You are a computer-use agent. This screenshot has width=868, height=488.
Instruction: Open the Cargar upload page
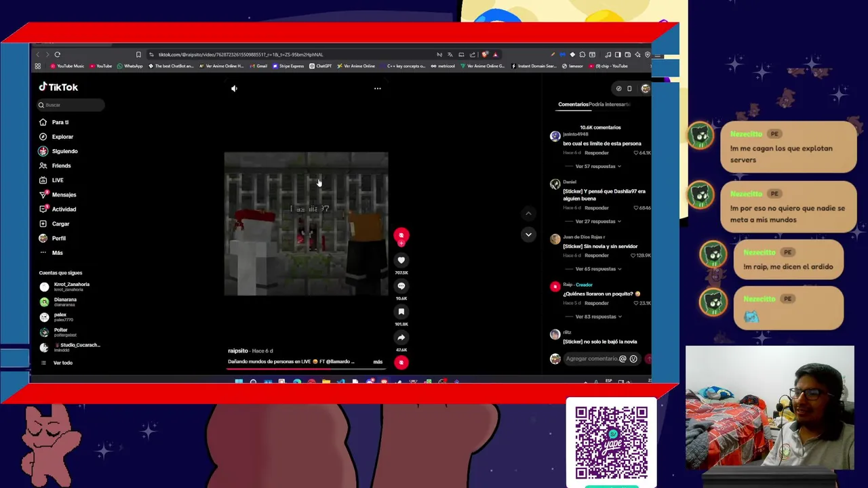54,224
